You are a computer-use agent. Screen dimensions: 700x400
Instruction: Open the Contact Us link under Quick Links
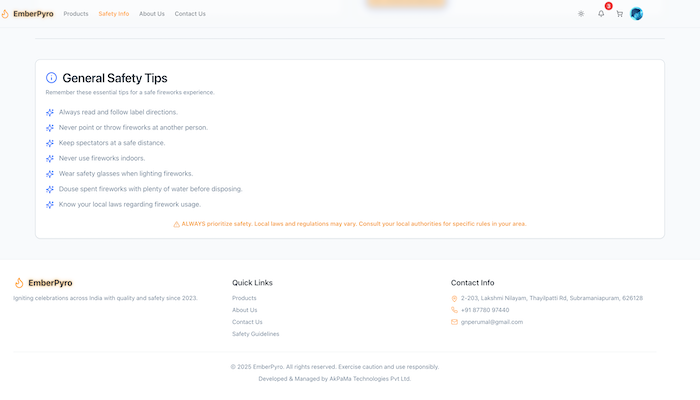pyautogui.click(x=247, y=322)
